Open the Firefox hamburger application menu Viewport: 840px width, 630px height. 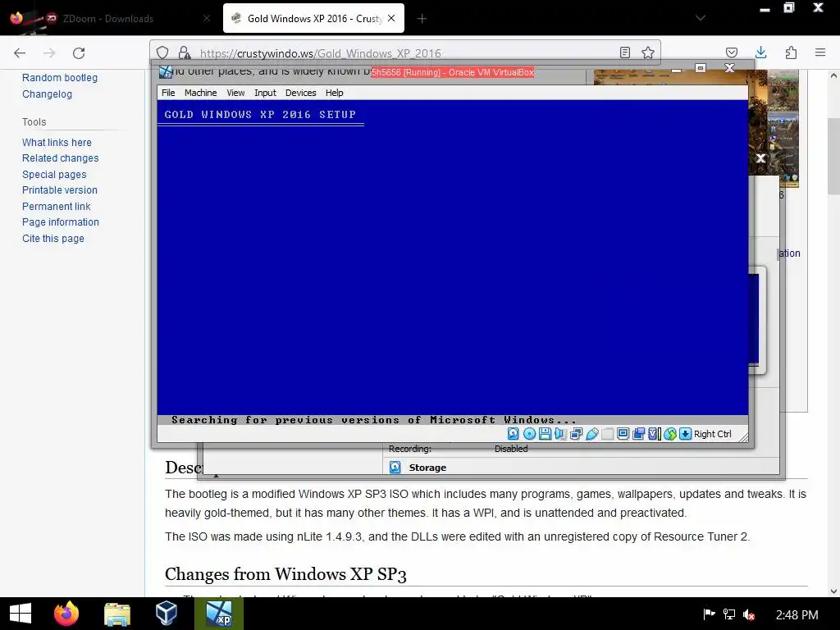point(820,52)
